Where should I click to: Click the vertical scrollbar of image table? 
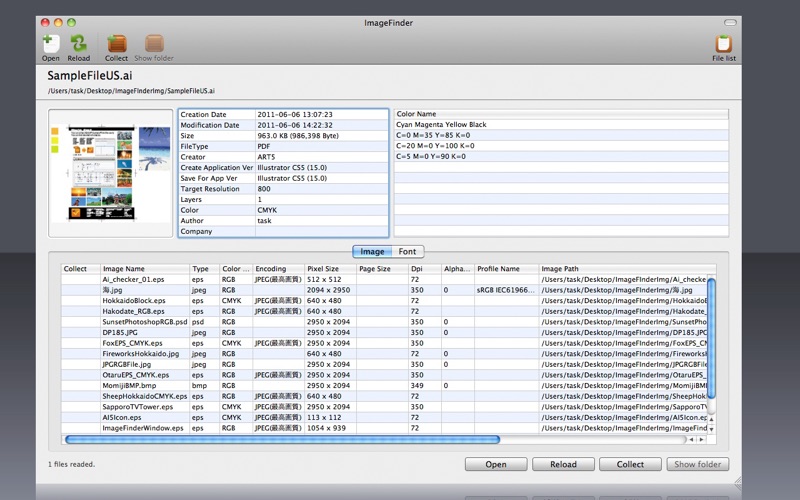pyautogui.click(x=711, y=338)
